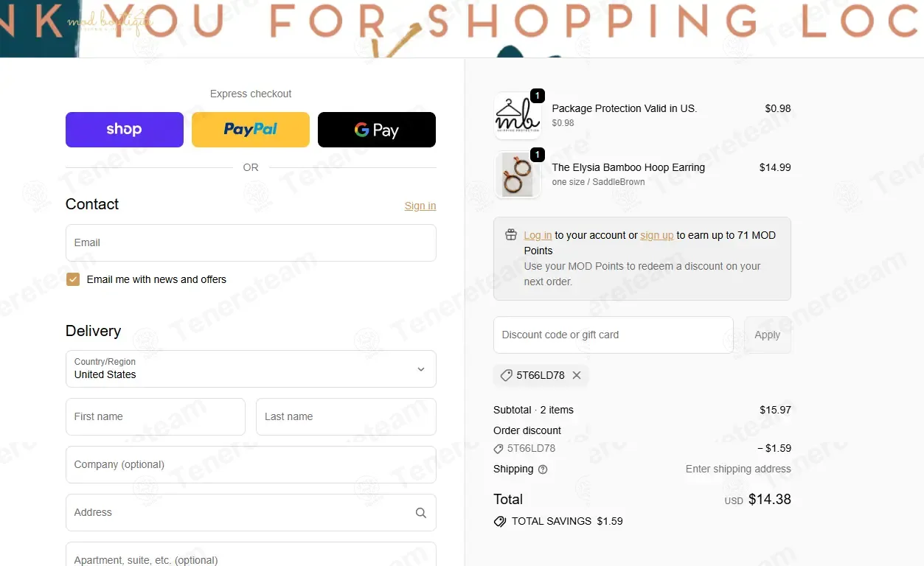Open the Package Protection product thumbnail
This screenshot has height=566, width=924.
point(518,116)
